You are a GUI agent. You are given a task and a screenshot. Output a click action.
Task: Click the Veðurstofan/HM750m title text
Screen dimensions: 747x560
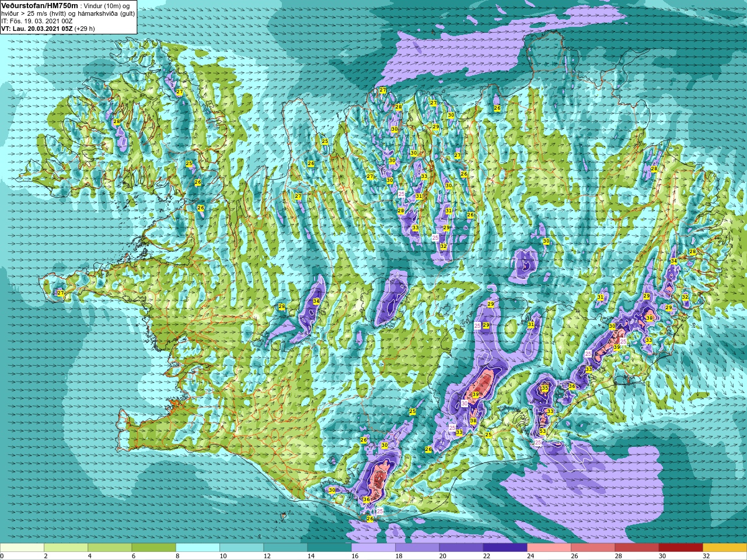click(40, 5)
